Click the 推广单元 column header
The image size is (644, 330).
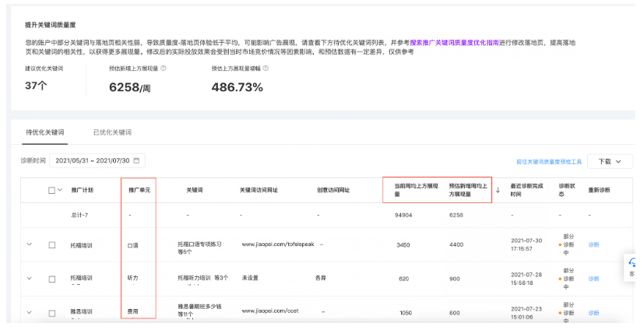139,190
